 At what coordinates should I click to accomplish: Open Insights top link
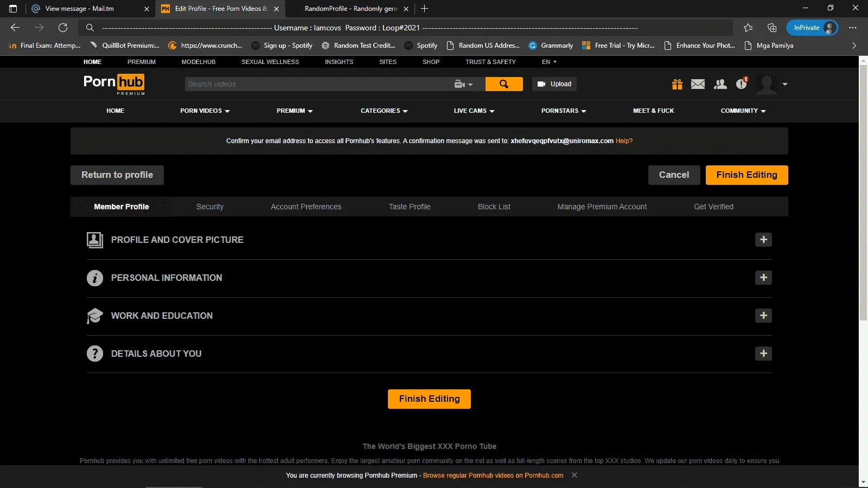tap(339, 62)
